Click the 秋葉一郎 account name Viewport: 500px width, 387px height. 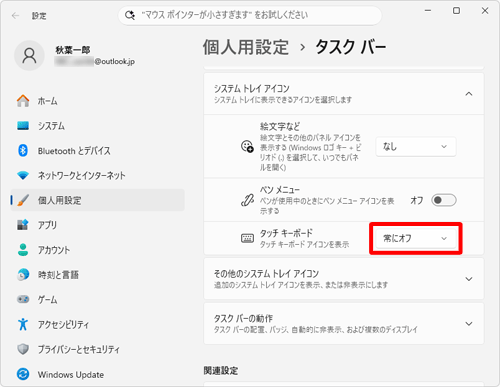73,50
